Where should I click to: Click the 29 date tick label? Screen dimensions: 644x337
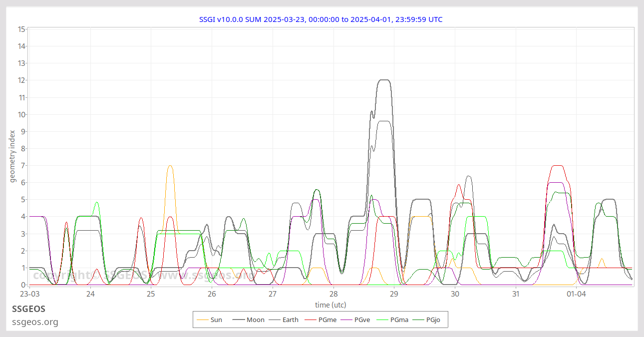394,294
